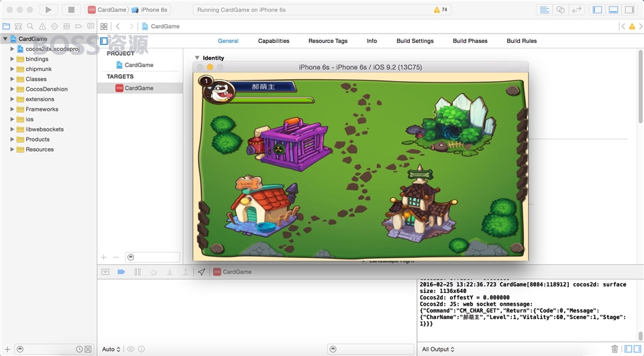Select the CardGame scheme in toolbar

(x=107, y=9)
